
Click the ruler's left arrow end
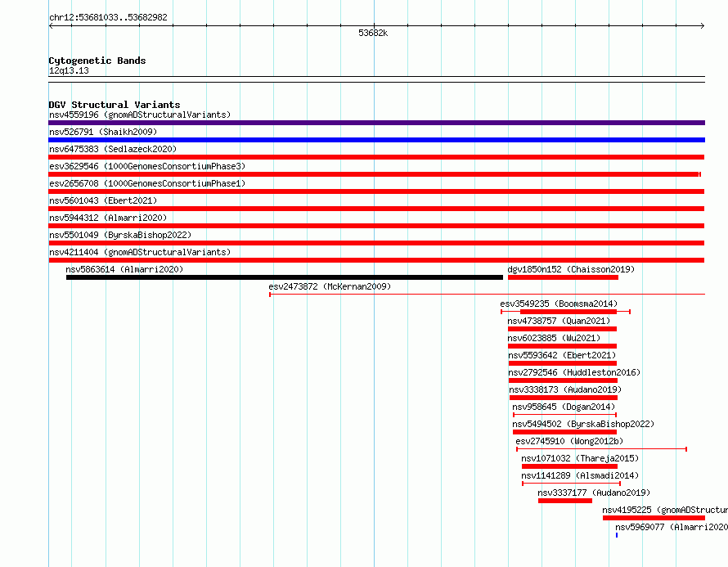[51, 26]
